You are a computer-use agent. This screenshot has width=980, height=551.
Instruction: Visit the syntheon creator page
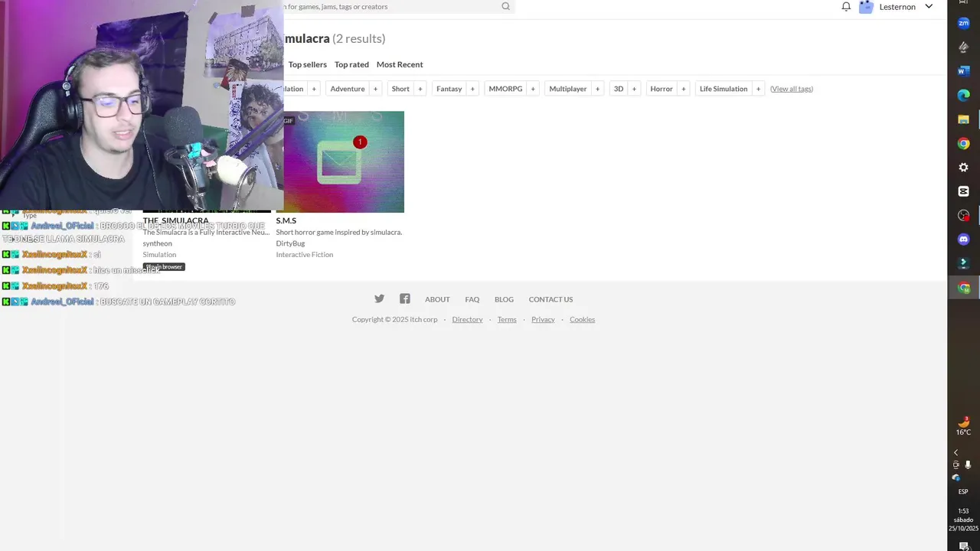pos(158,243)
